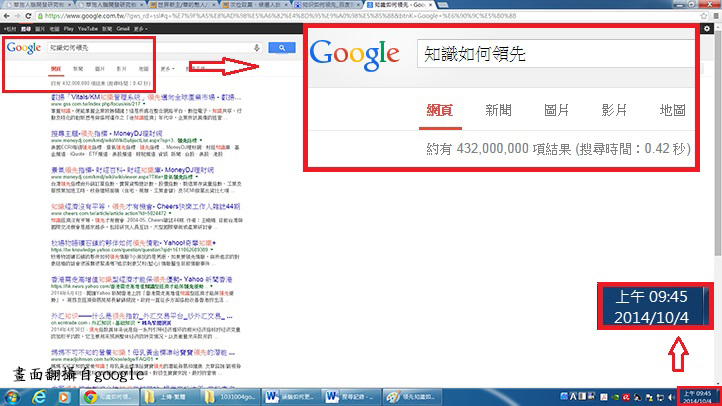Open the 媽媽不可不知的營養知識 result
This screenshot has width=722, height=406.
click(x=143, y=353)
